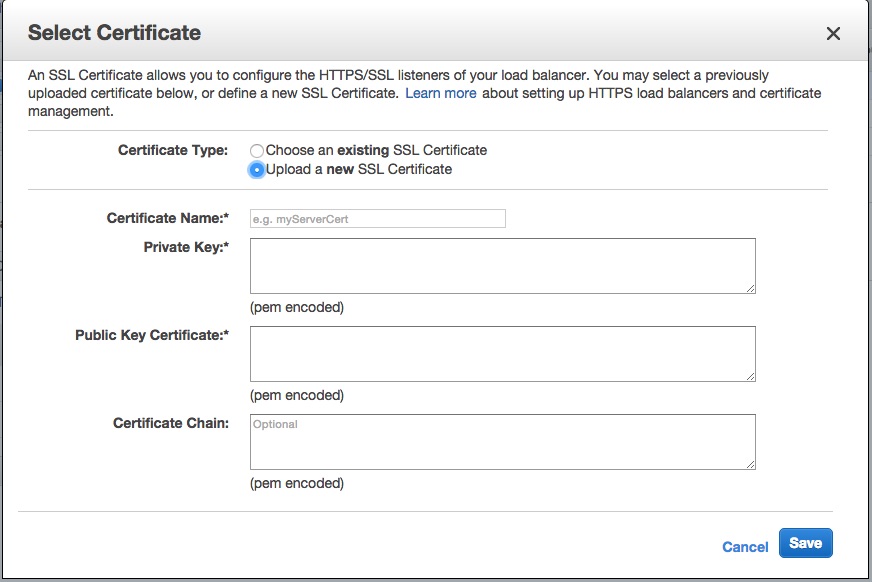Click the Certificate Type label

point(173,150)
